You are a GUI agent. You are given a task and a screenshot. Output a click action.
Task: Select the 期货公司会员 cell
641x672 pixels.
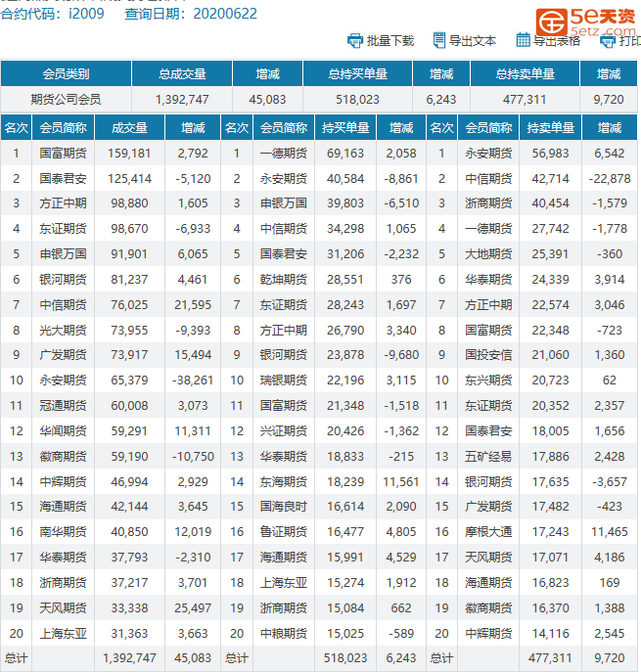[66, 100]
